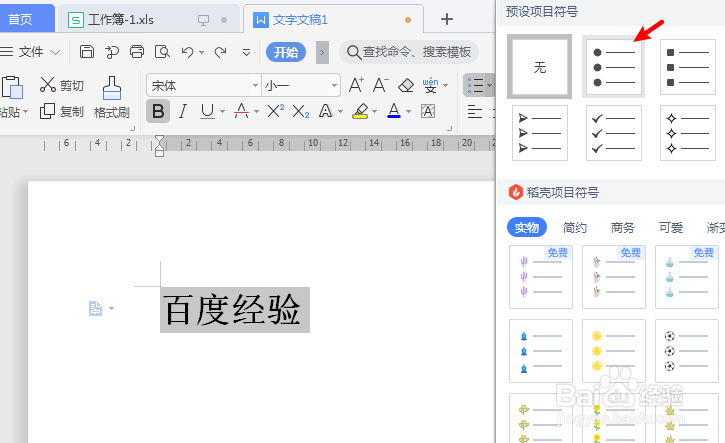Image resolution: width=725 pixels, height=443 pixels.
Task: Select the format painter brush
Action: click(x=111, y=88)
